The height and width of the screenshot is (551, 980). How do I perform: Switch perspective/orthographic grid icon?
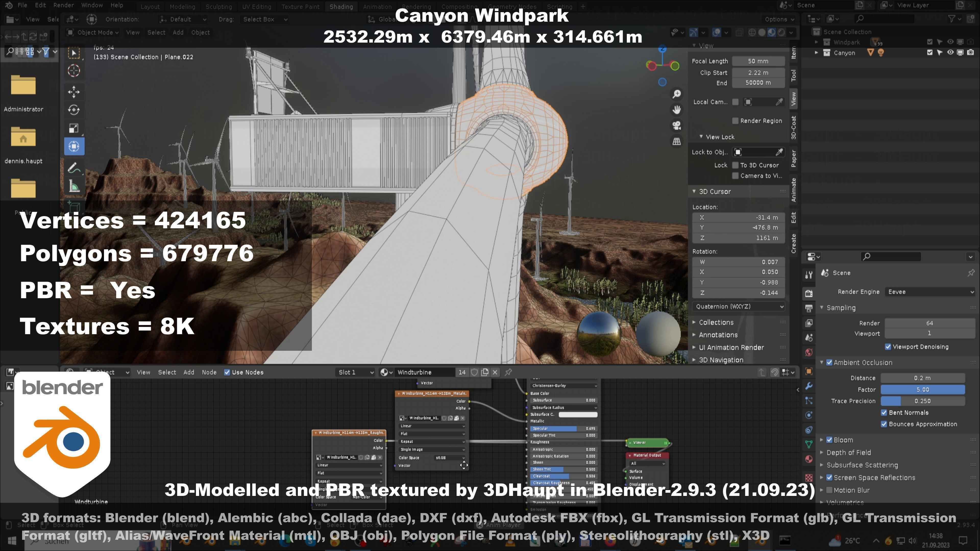tap(676, 142)
